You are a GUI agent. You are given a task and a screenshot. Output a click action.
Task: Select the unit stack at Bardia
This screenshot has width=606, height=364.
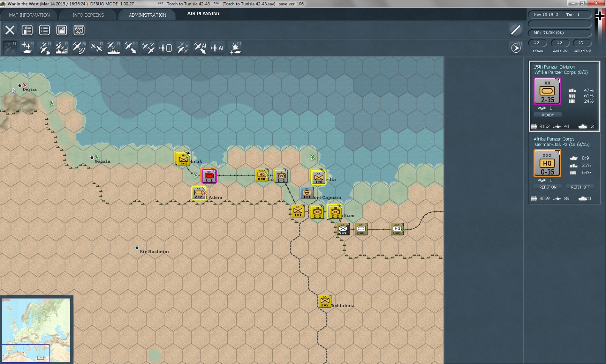[x=318, y=177]
